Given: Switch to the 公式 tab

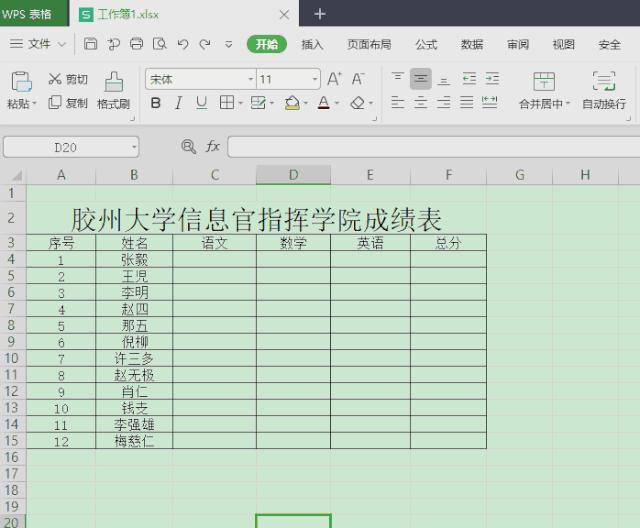Looking at the screenshot, I should [x=426, y=44].
